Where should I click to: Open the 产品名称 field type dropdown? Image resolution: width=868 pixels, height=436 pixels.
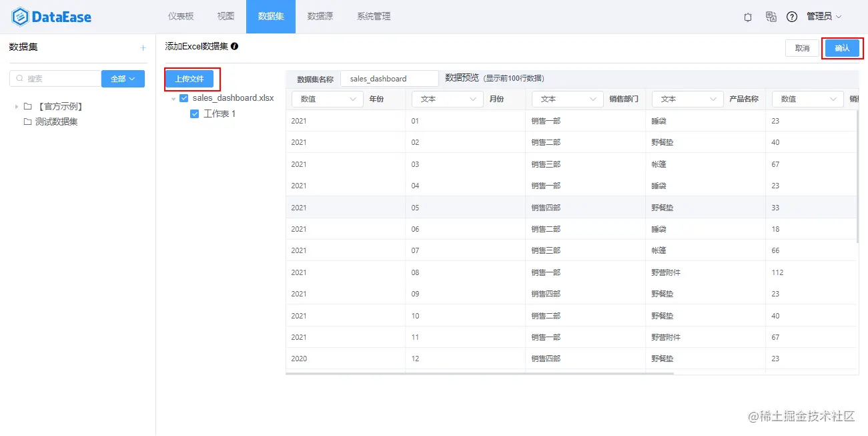coord(688,99)
